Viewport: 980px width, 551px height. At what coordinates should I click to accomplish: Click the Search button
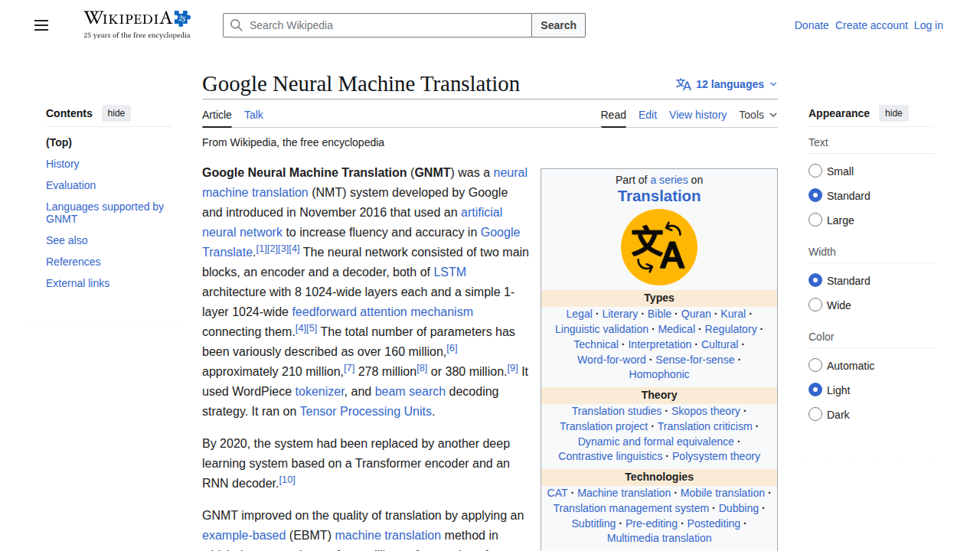click(x=558, y=25)
